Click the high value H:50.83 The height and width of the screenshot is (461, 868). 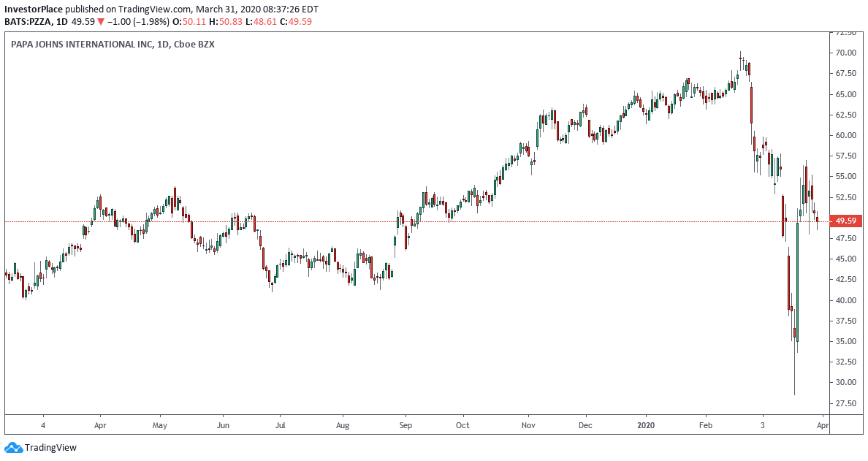coord(227,22)
